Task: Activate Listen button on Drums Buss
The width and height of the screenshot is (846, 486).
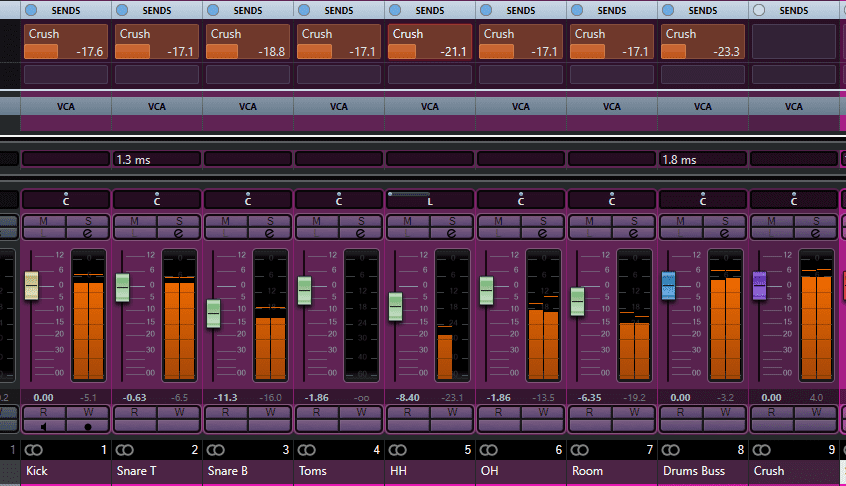Action: pyautogui.click(x=681, y=233)
